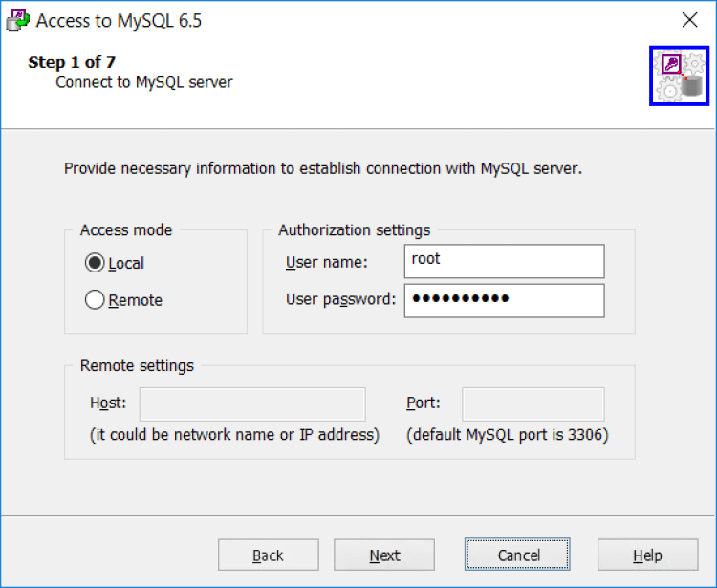Proceed by pressing the Next button

(x=384, y=555)
